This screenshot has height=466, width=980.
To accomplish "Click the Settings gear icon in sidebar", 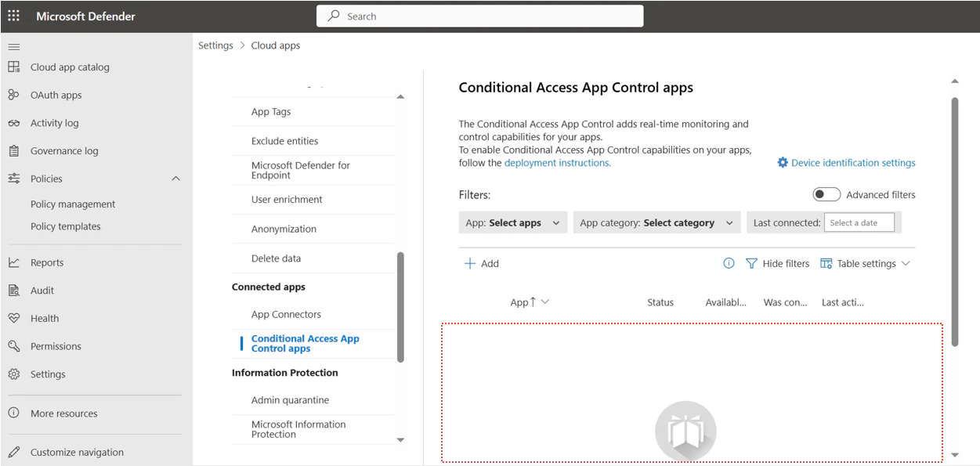I will pyautogui.click(x=14, y=374).
